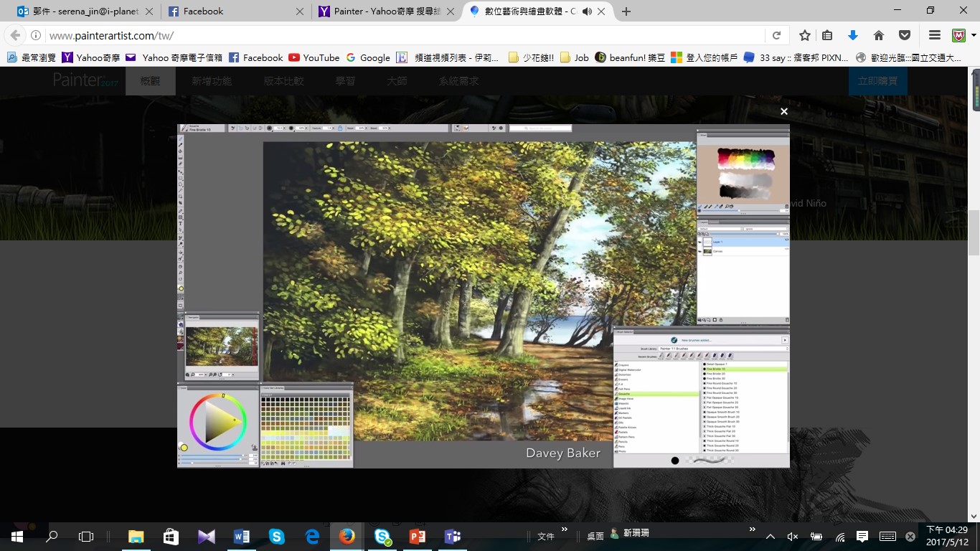Select the 版本比較 navigation item

[283, 81]
